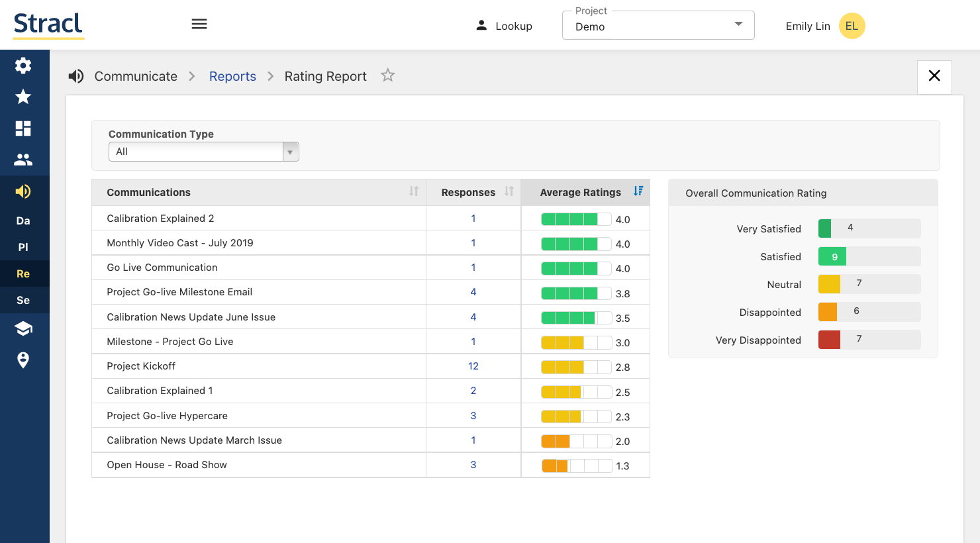Open the dashboard grid icon
This screenshot has width=980, height=543.
23,128
